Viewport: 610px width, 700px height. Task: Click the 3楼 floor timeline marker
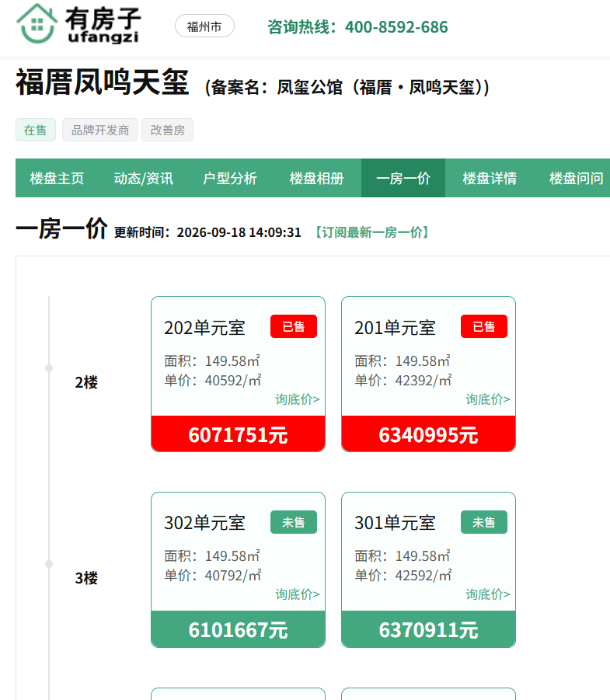pyautogui.click(x=49, y=564)
